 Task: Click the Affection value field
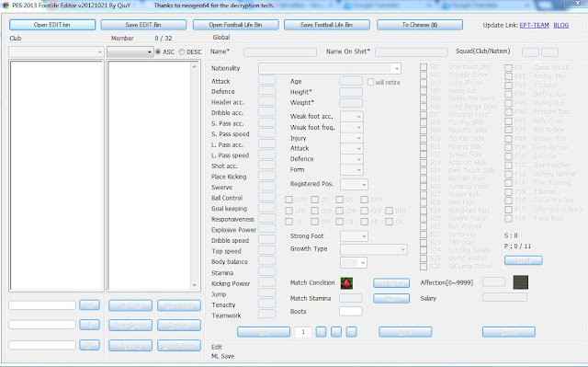(493, 281)
